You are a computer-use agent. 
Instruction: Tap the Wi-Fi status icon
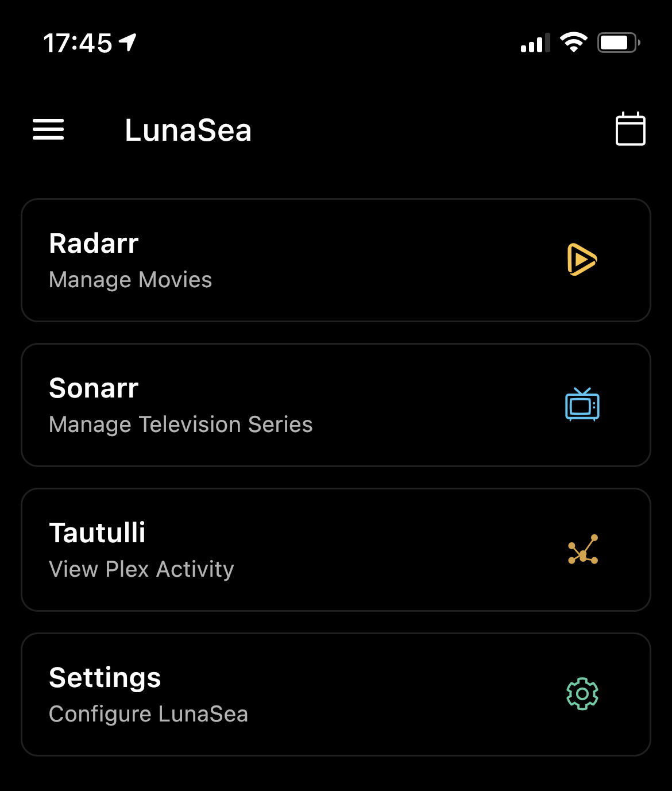tap(573, 43)
